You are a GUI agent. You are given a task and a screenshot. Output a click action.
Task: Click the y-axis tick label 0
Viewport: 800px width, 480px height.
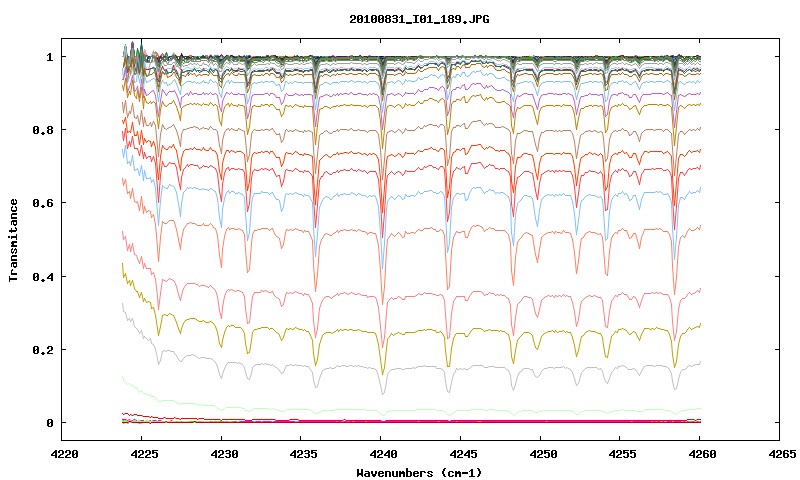pos(49,423)
